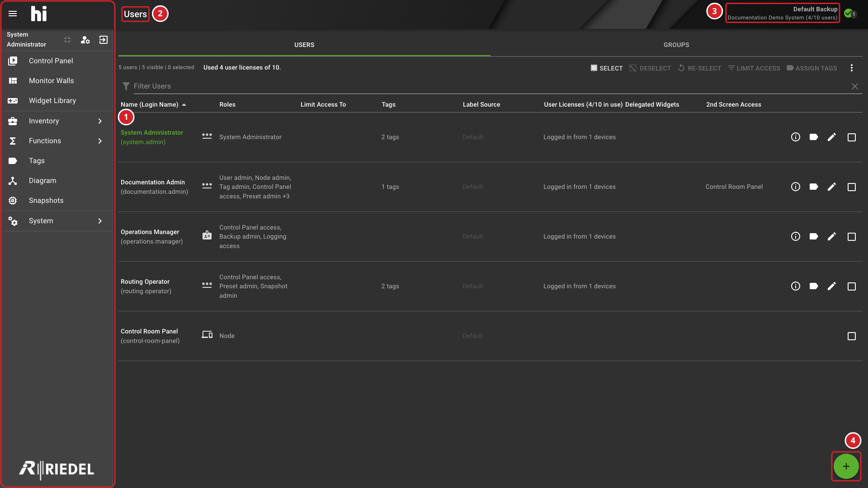
Task: Click password icon for System Administrator row
Action: (207, 136)
